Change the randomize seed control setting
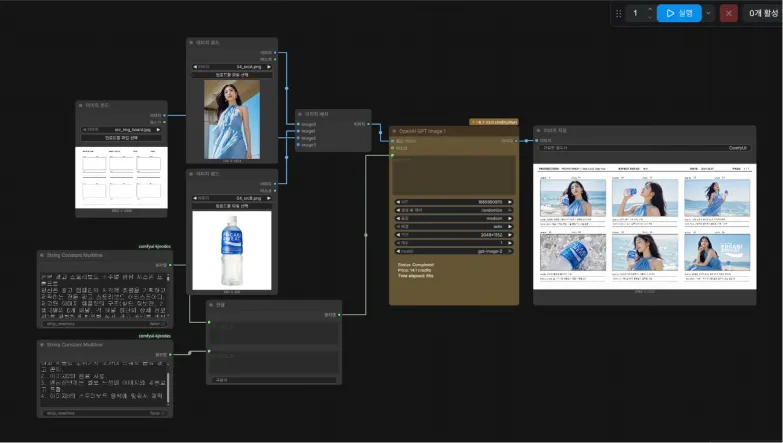783x443 pixels. [x=454, y=210]
